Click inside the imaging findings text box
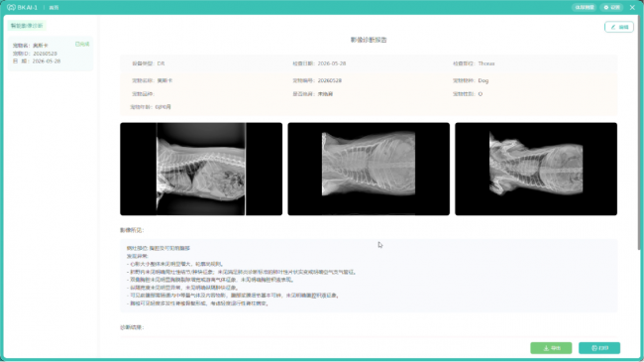The height and width of the screenshot is (362, 644). [369, 276]
